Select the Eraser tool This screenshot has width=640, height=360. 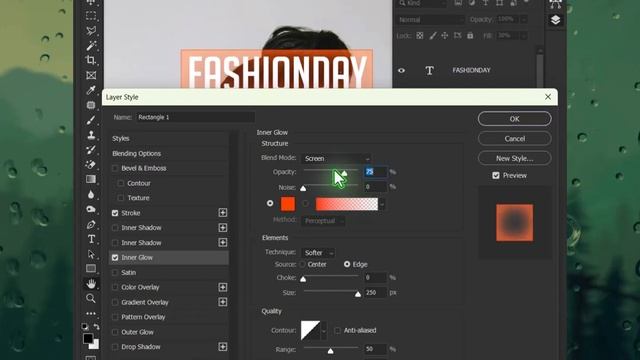point(91,164)
